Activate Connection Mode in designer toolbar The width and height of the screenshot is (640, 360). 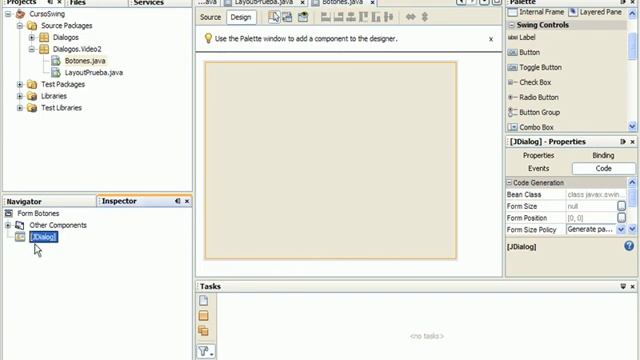point(288,17)
